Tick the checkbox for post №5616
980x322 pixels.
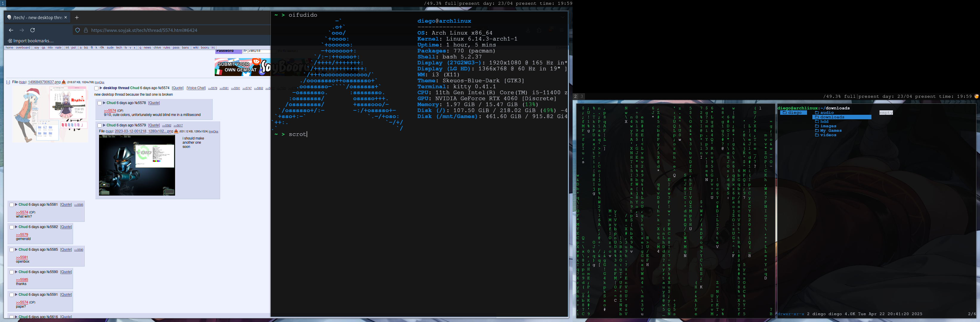(x=12, y=317)
